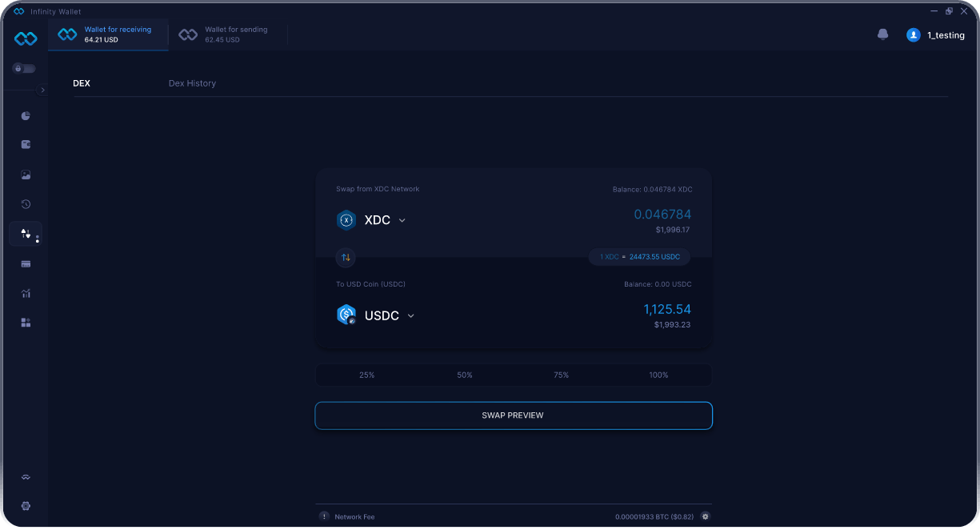Open the XDC token dropdown
Screen dimensions: 980x530
tap(385, 220)
